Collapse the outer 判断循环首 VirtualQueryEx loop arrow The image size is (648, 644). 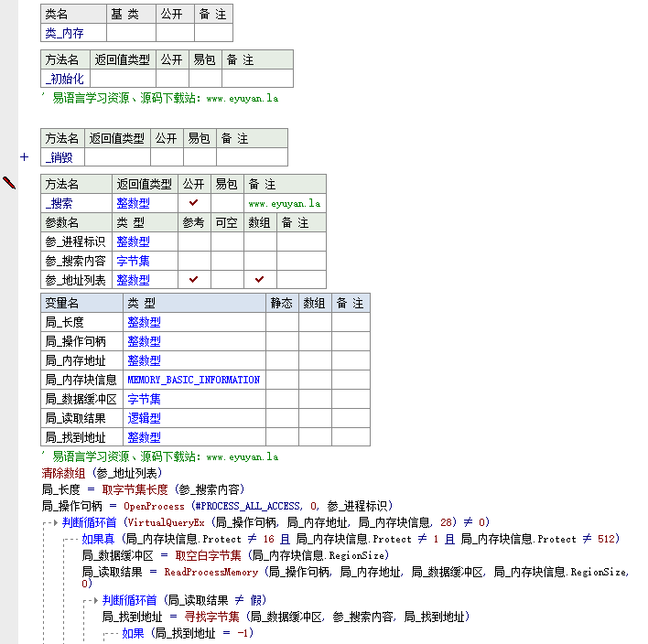coord(56,522)
